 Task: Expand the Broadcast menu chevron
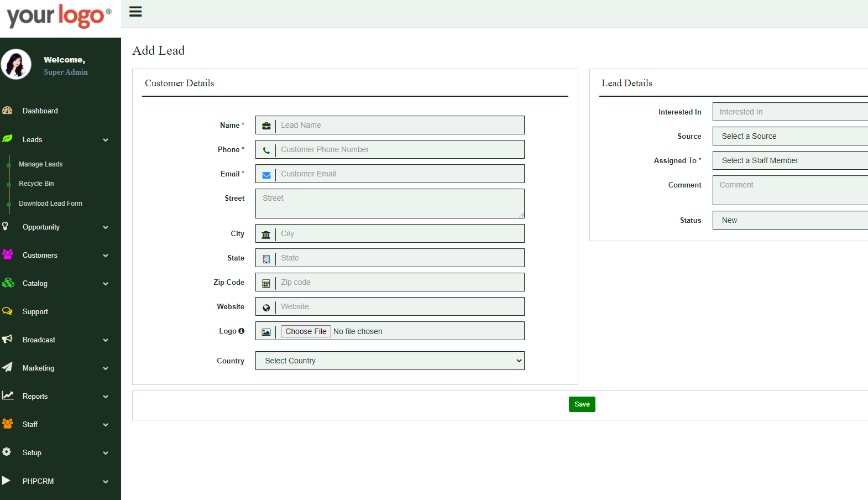[106, 340]
